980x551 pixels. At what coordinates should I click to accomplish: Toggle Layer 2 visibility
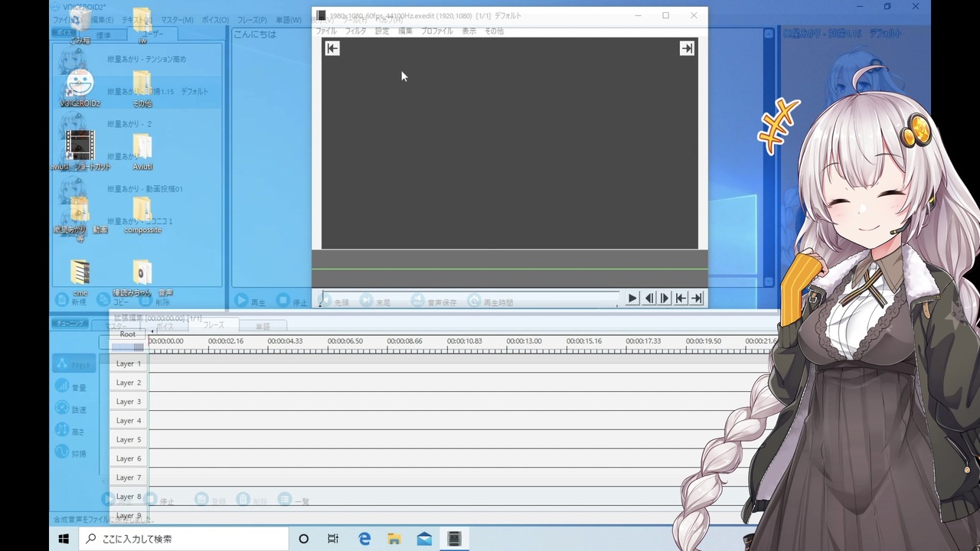[x=129, y=383]
